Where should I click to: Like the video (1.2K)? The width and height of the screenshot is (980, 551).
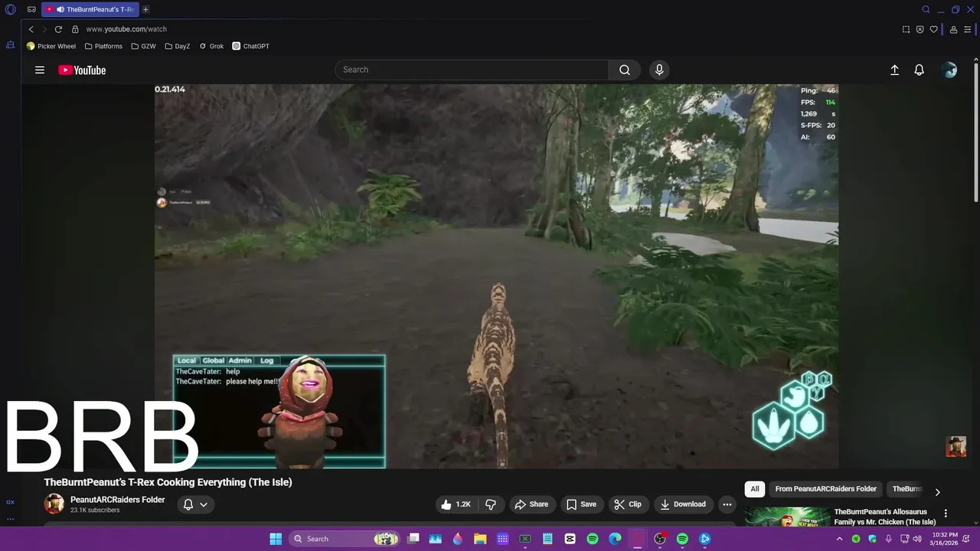coord(456,504)
